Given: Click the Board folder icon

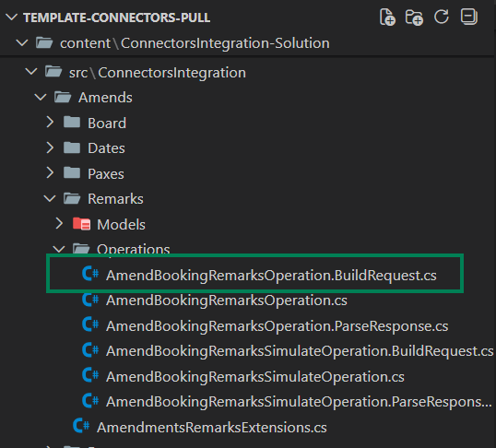Looking at the screenshot, I should click(72, 122).
